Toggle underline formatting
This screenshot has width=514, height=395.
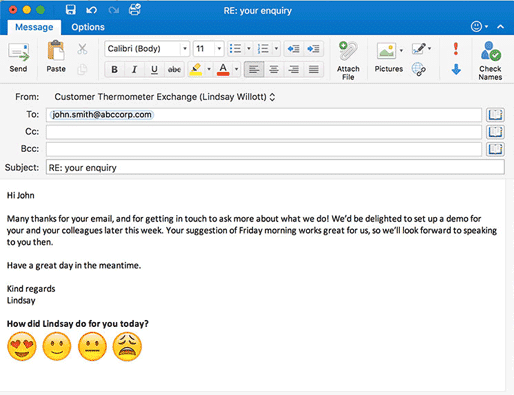154,69
